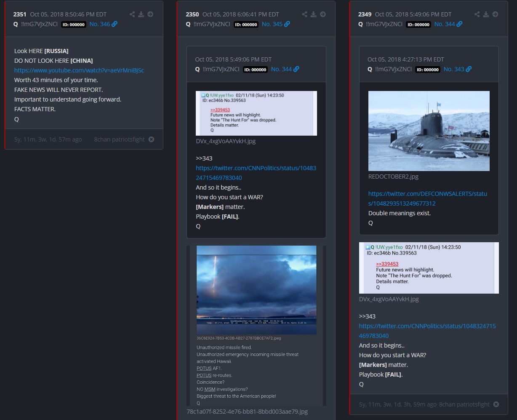Image resolution: width=517 pixels, height=420 pixels.
Task: Click file name 'REDOCTOBER2.jpg'
Action: point(393,177)
